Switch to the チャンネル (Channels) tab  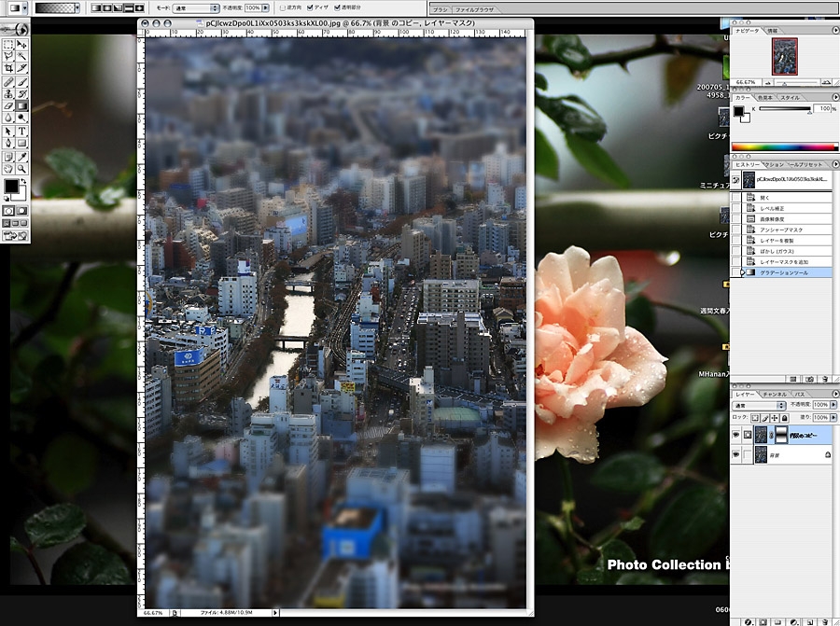point(775,395)
